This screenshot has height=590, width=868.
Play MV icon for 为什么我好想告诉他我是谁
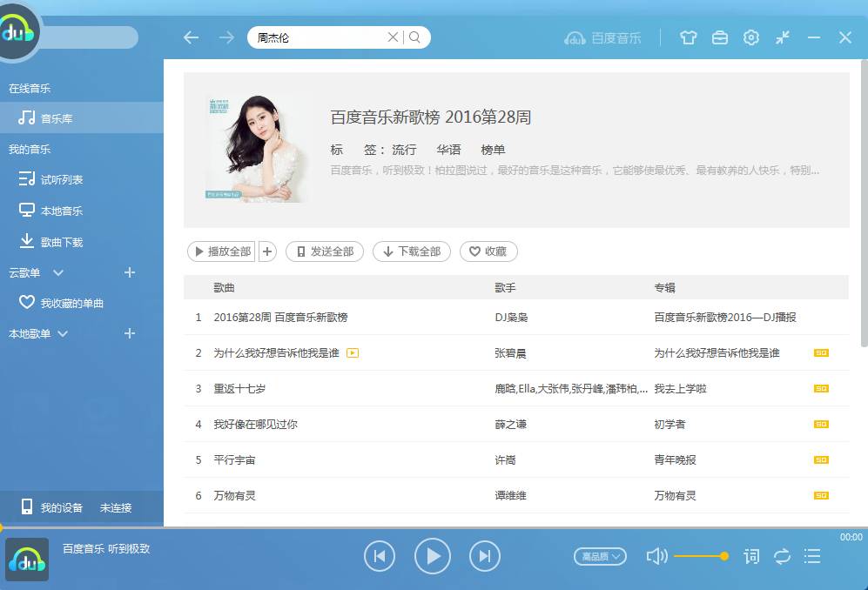click(353, 352)
